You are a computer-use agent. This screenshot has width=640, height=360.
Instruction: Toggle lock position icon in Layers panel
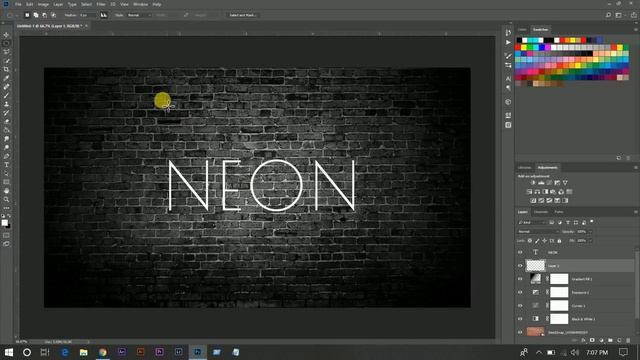[x=544, y=241]
